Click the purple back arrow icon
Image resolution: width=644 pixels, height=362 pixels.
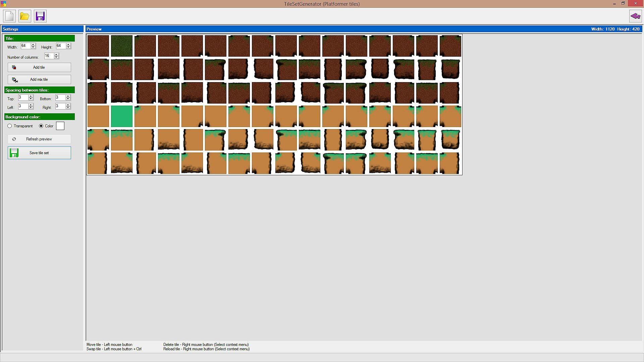click(635, 16)
